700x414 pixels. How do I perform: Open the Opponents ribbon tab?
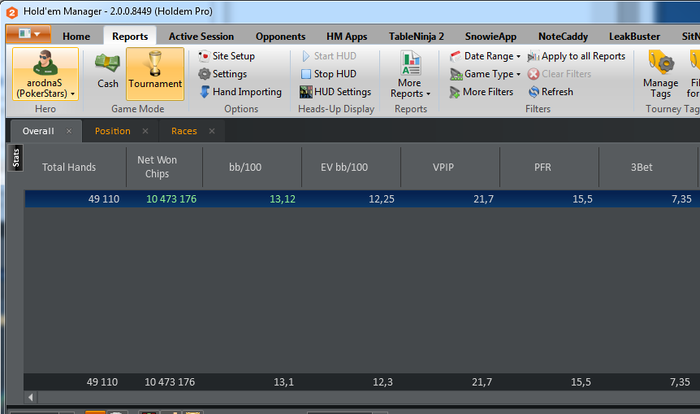pyautogui.click(x=280, y=37)
